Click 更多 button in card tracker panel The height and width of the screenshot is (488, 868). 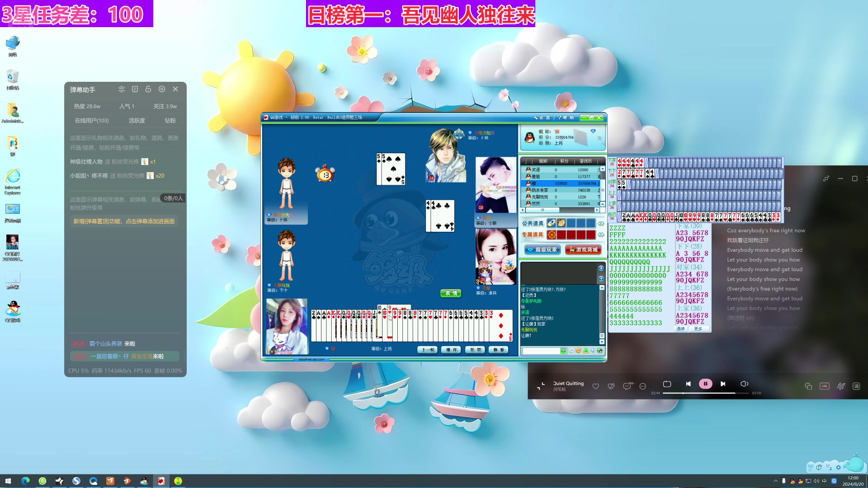click(x=698, y=329)
